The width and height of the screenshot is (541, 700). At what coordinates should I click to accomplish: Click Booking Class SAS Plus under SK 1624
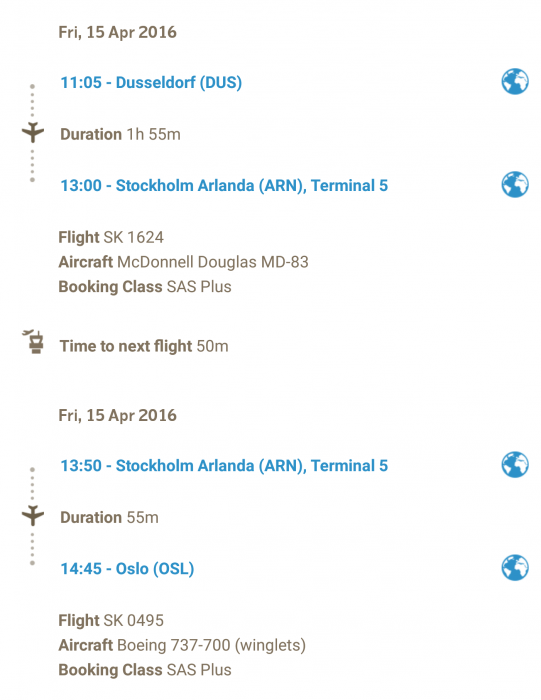(145, 287)
